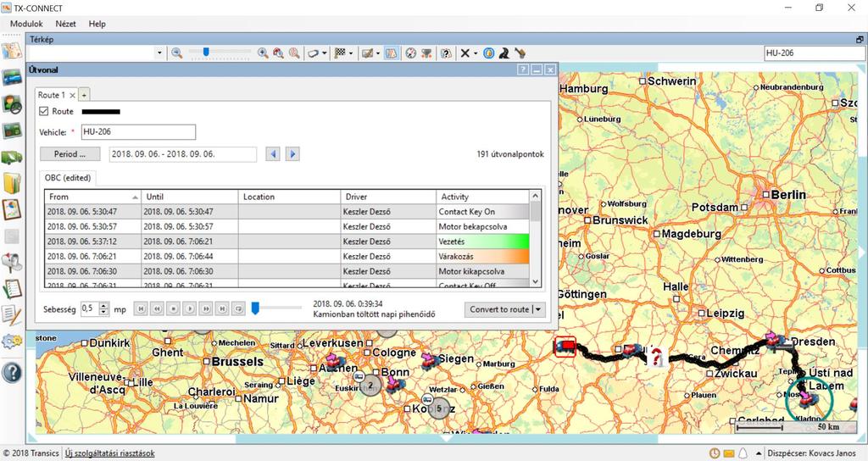Open Új szolgáltatási riasztások link
868x461 pixels.
tap(109, 453)
